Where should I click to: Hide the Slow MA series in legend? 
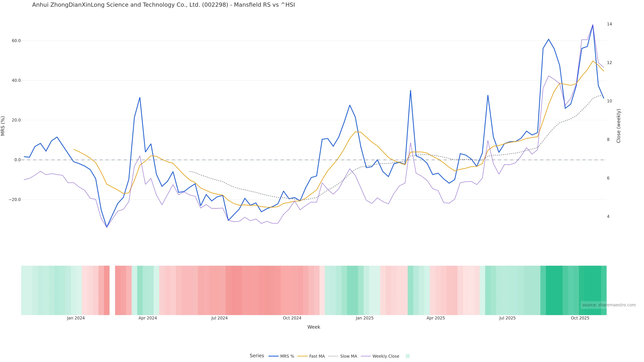348,356
